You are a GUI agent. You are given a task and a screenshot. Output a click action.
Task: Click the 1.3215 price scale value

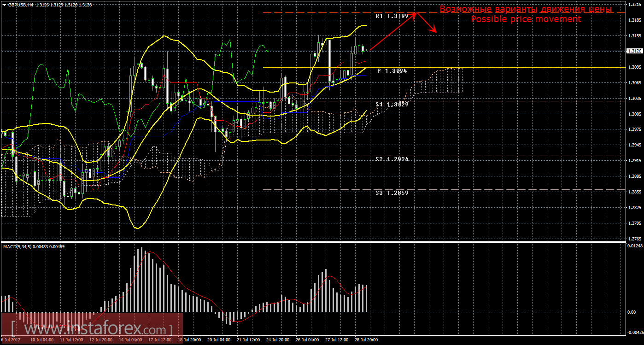(635, 4)
